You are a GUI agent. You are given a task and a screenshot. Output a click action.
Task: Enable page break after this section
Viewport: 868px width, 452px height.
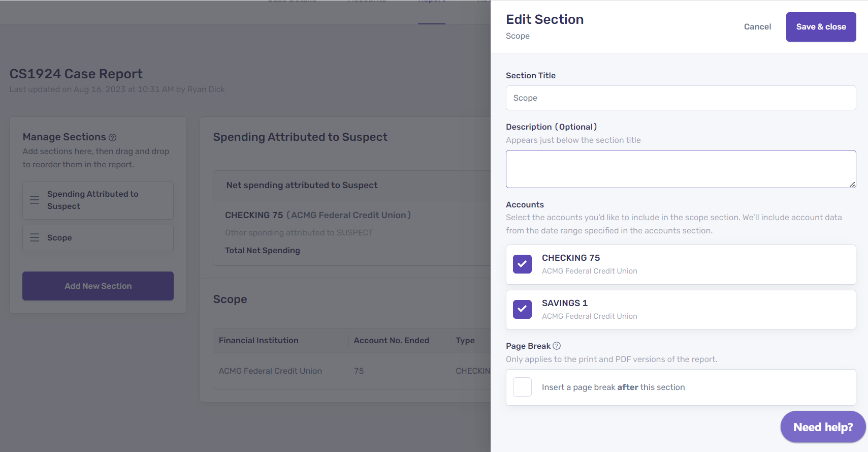click(x=522, y=387)
